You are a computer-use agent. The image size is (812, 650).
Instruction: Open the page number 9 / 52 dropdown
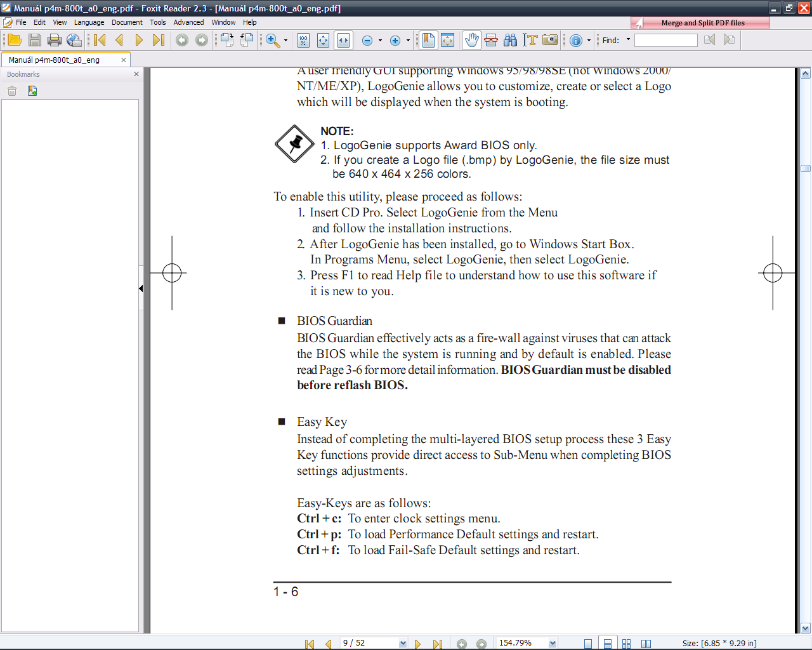pos(403,643)
